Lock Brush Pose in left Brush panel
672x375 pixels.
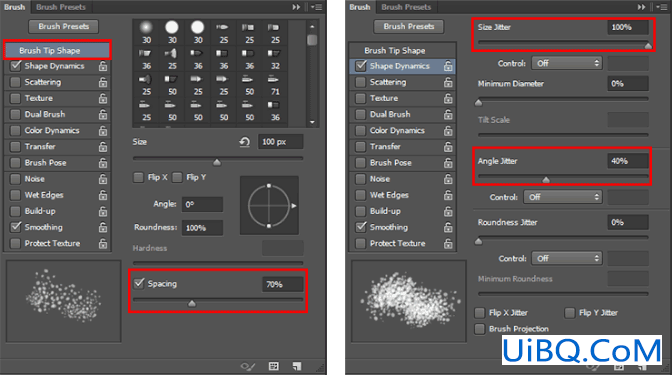(103, 163)
